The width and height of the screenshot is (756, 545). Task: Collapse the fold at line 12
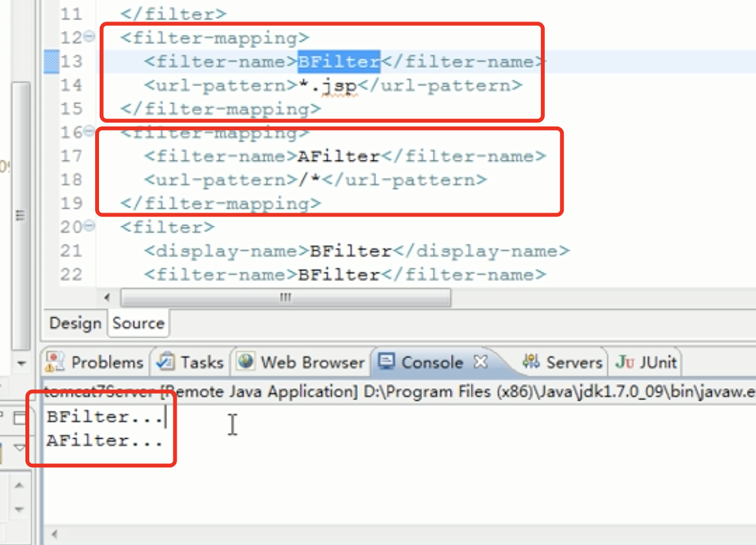click(89, 36)
